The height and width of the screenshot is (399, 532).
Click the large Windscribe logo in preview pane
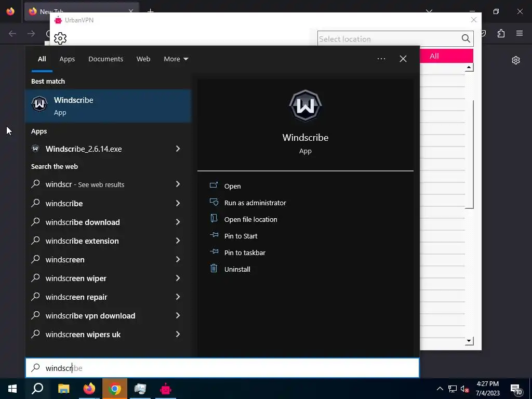(x=305, y=105)
